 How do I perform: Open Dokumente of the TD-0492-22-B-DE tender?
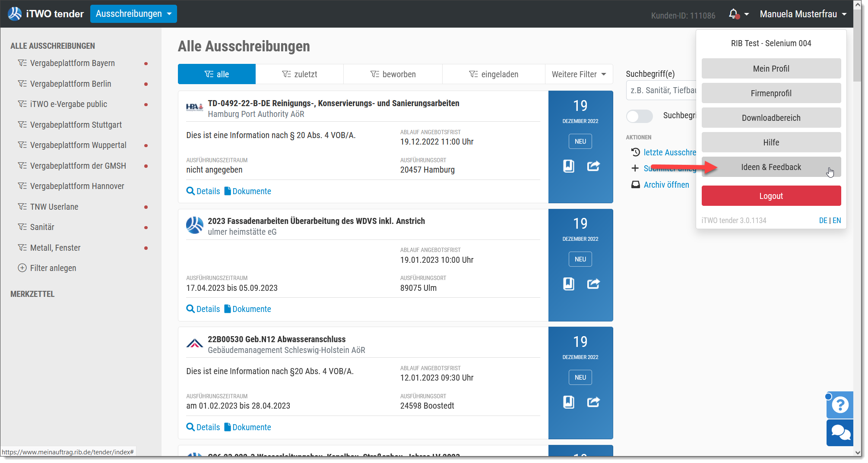click(x=247, y=191)
